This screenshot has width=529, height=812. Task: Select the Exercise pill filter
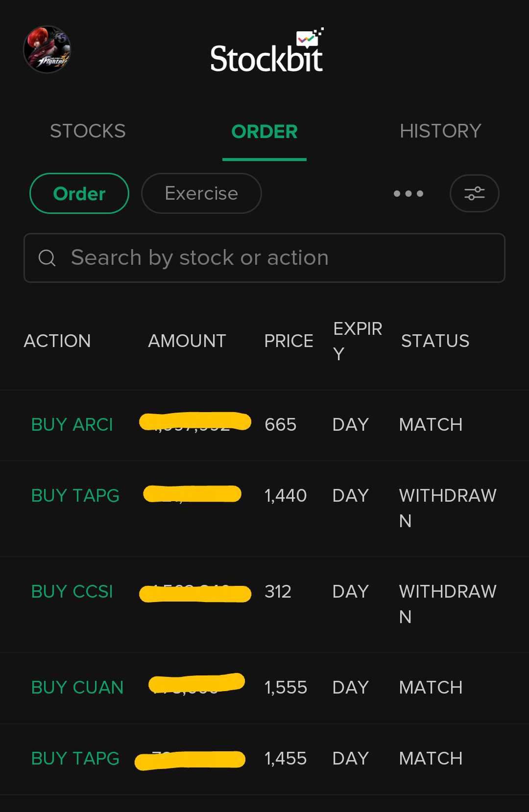click(201, 193)
